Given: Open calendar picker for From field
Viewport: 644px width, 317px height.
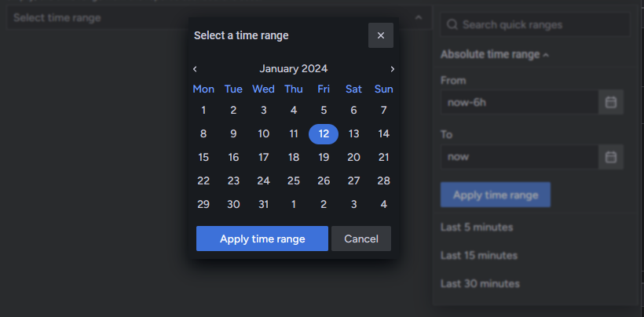Looking at the screenshot, I should (611, 102).
